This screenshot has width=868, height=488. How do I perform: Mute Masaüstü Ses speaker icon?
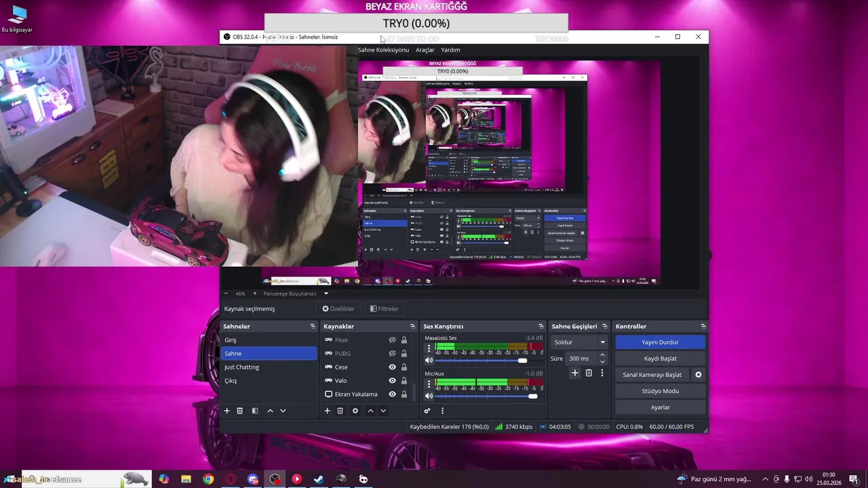pyautogui.click(x=429, y=361)
